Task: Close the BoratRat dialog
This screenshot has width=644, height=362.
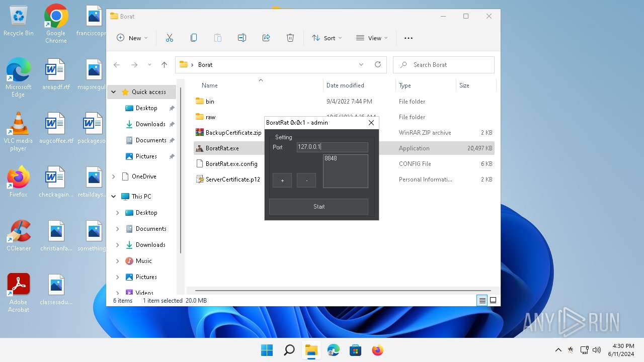Action: (x=371, y=123)
